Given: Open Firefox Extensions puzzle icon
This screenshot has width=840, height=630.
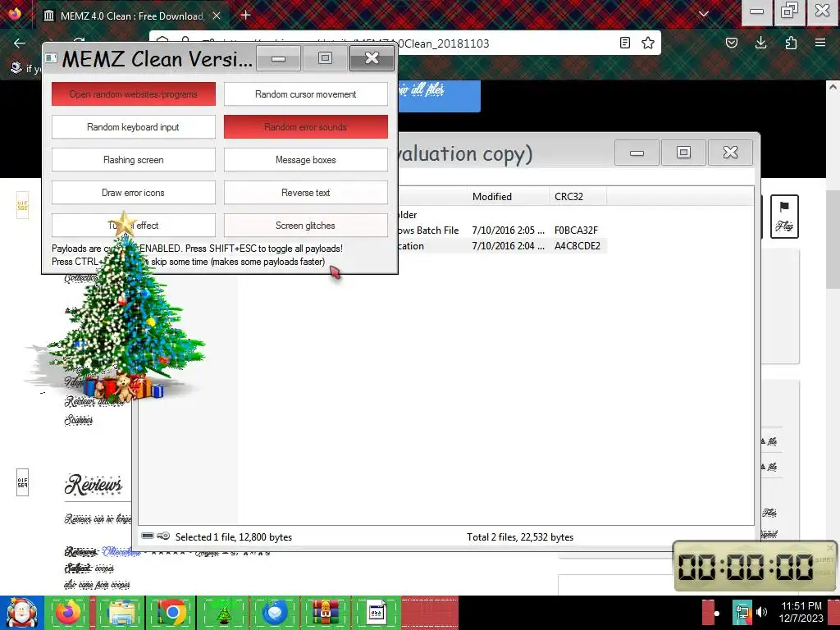Looking at the screenshot, I should point(791,43).
